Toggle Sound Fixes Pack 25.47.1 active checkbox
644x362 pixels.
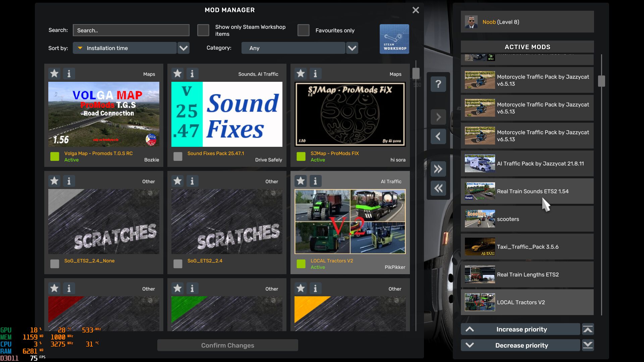click(178, 157)
